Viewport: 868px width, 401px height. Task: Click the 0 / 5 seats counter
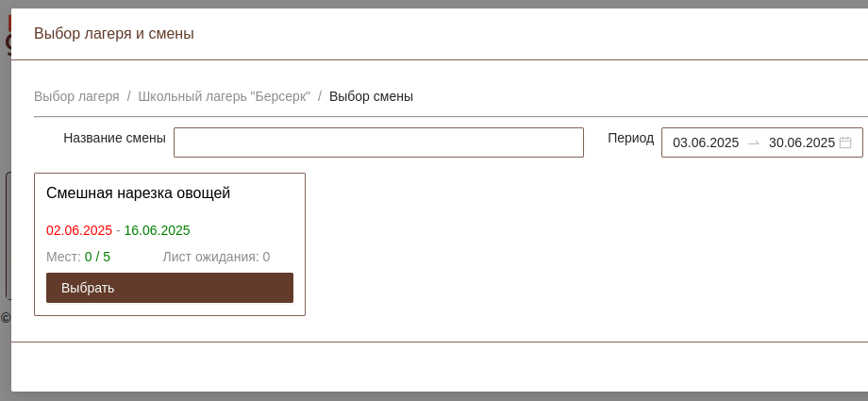tap(97, 257)
